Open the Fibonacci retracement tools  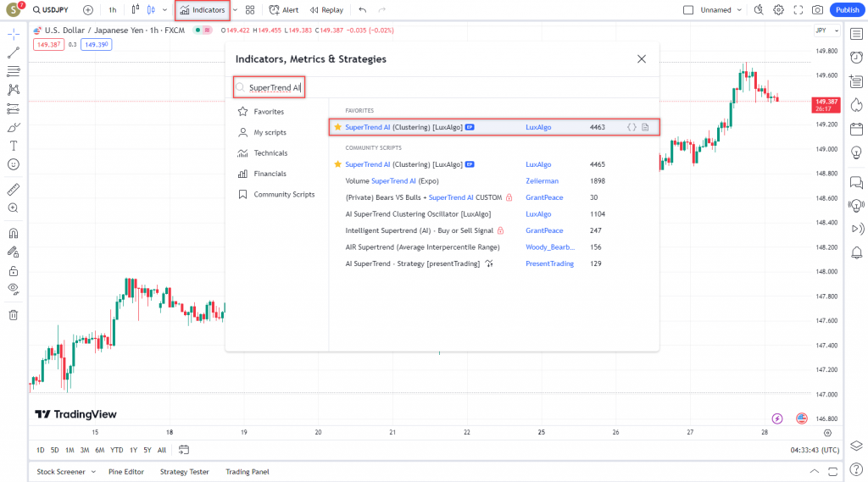coord(14,71)
